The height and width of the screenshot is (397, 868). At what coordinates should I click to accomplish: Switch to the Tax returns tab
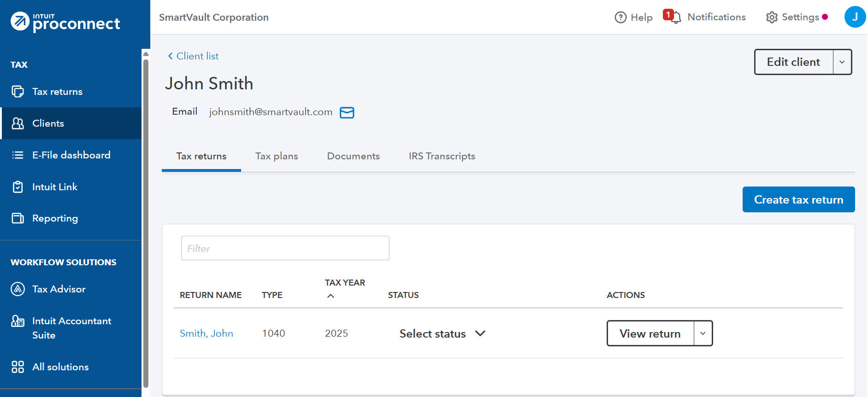pos(201,156)
